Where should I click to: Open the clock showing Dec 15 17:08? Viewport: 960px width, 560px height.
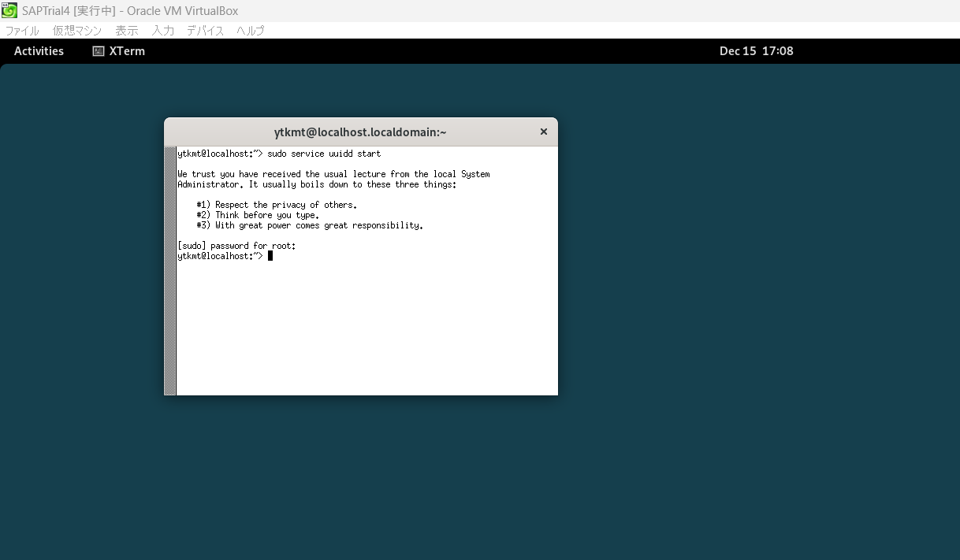point(756,50)
